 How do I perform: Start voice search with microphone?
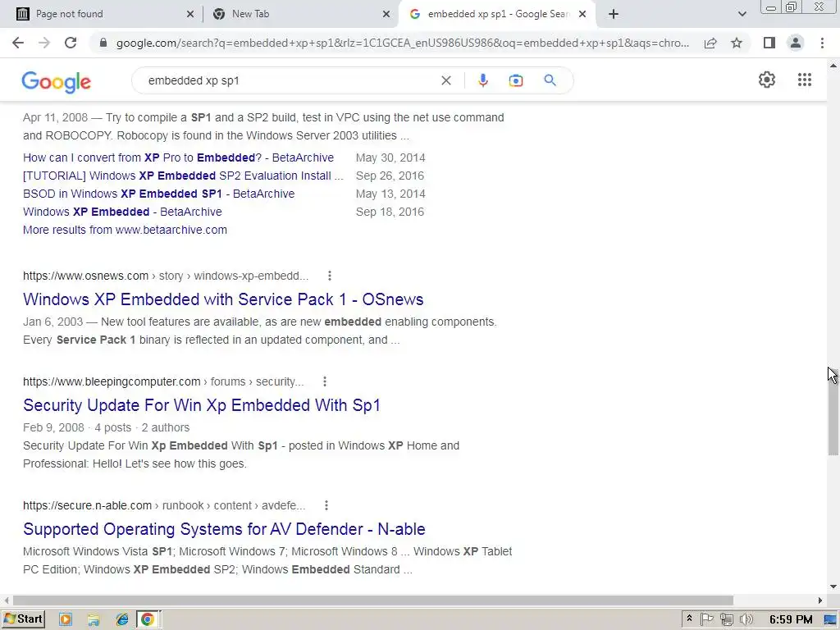482,80
